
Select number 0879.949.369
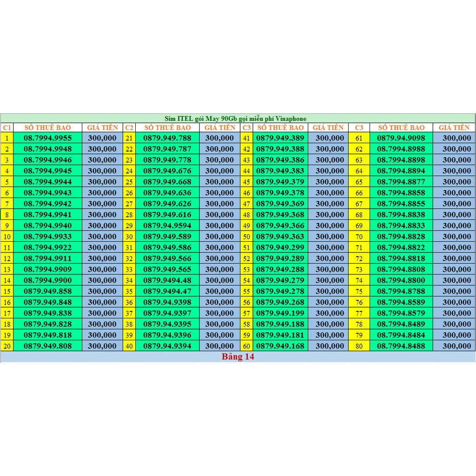tap(280, 204)
